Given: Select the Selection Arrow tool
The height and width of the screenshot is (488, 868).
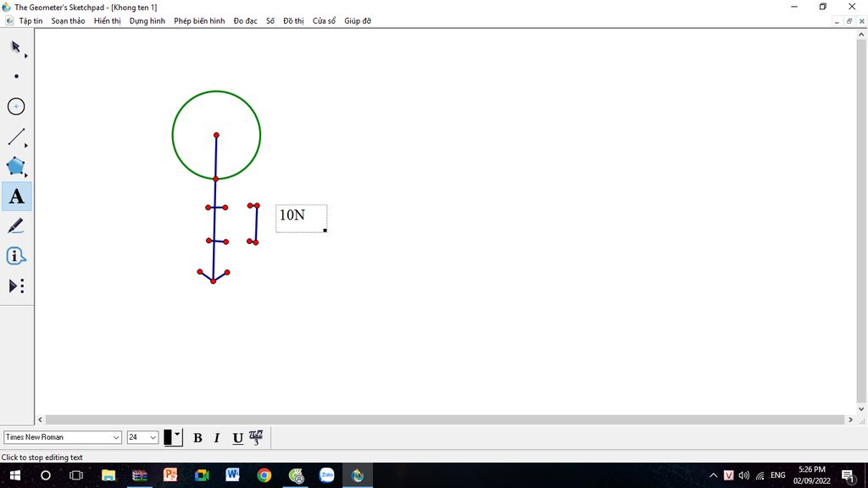Looking at the screenshot, I should tap(15, 47).
